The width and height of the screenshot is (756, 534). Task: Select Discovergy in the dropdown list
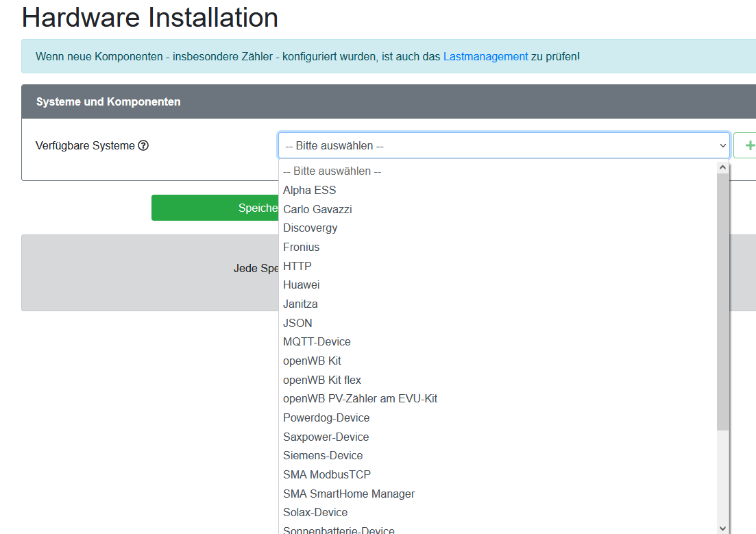pos(310,228)
